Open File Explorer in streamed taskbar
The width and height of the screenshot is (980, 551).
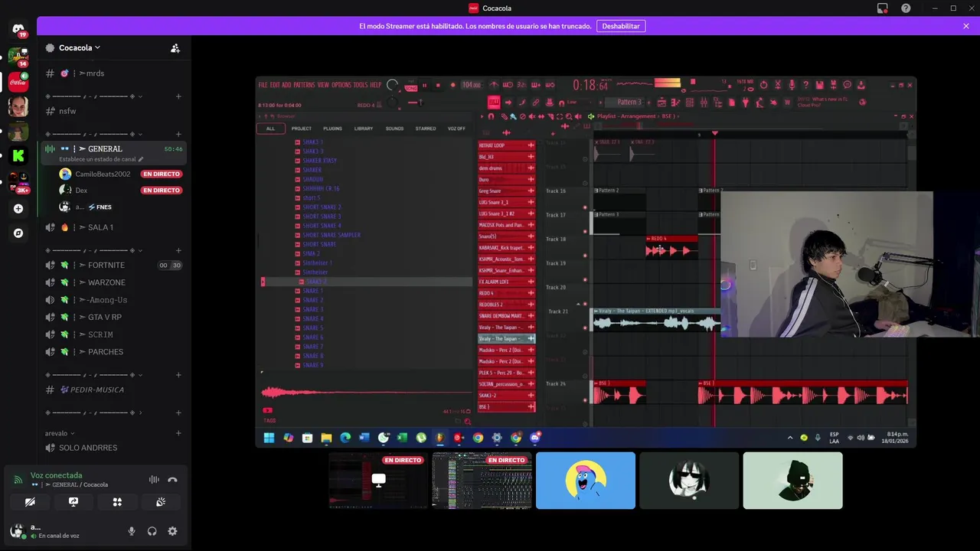[x=326, y=438]
